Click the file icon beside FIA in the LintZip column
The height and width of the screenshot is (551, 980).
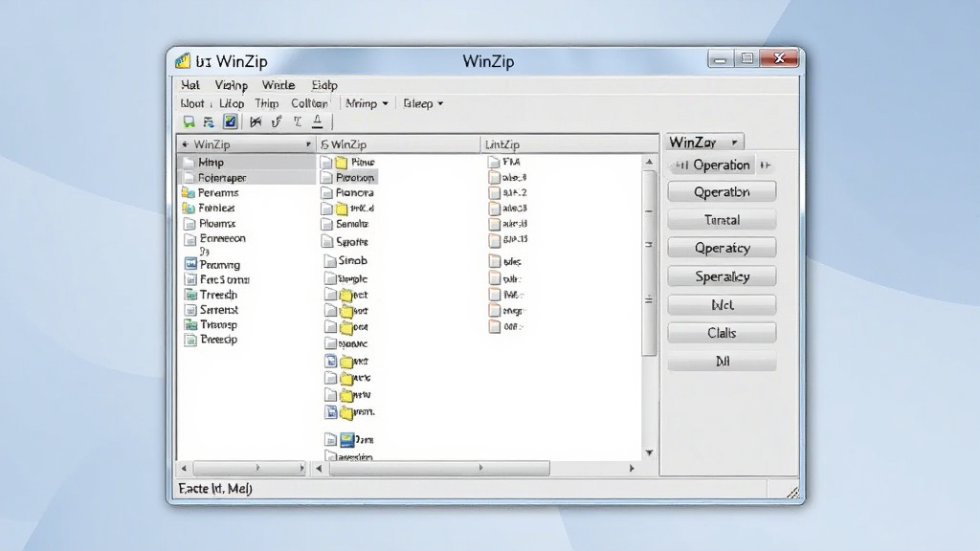pyautogui.click(x=494, y=162)
